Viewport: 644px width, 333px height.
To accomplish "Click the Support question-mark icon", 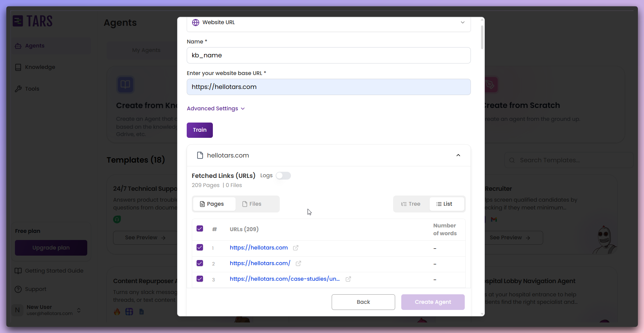I will pyautogui.click(x=18, y=289).
